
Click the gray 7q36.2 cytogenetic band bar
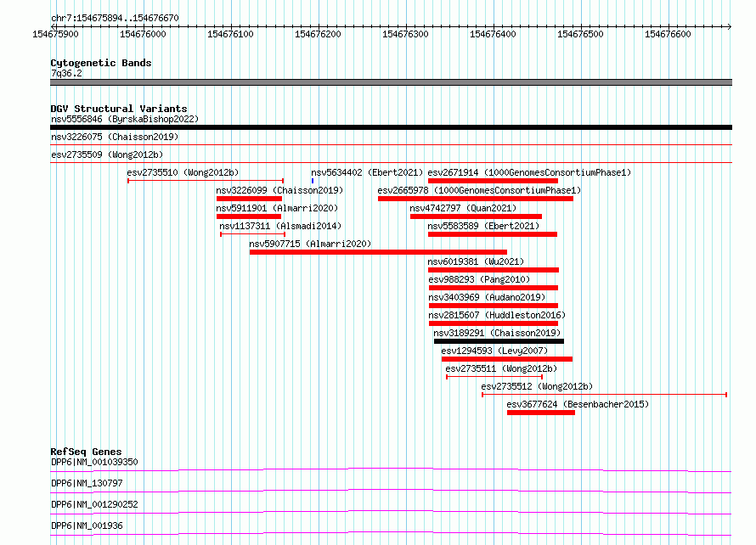pos(391,83)
